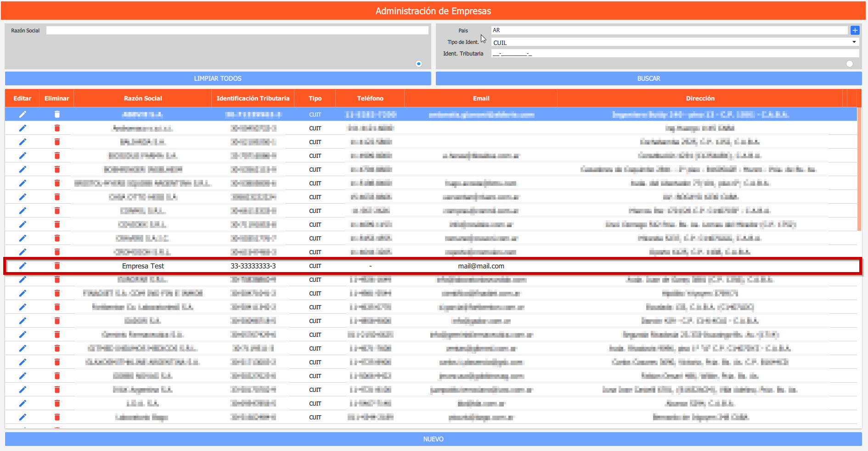Click edit pencil in last full row
This screenshot has width=868, height=451.
pyautogui.click(x=23, y=417)
